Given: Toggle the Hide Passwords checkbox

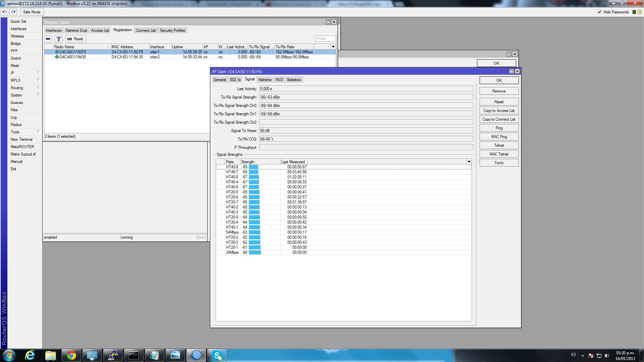Looking at the screenshot, I should [599, 12].
